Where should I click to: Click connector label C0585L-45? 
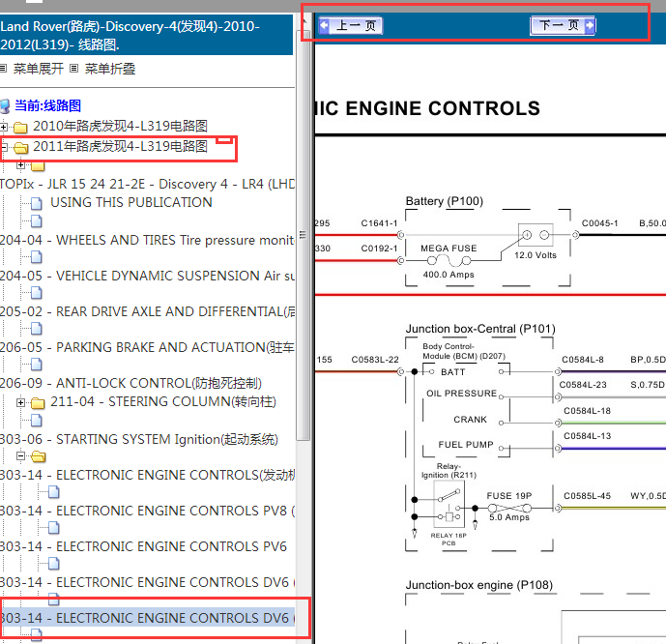click(x=587, y=496)
